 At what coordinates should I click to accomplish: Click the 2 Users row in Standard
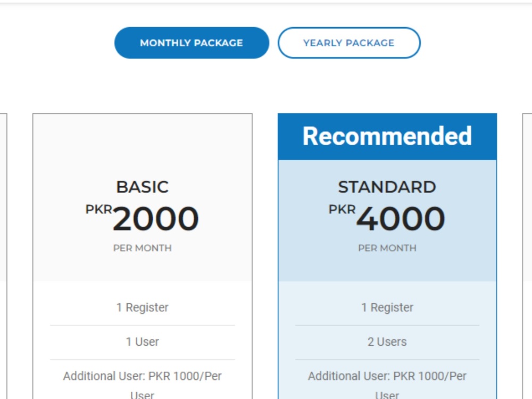(x=387, y=342)
